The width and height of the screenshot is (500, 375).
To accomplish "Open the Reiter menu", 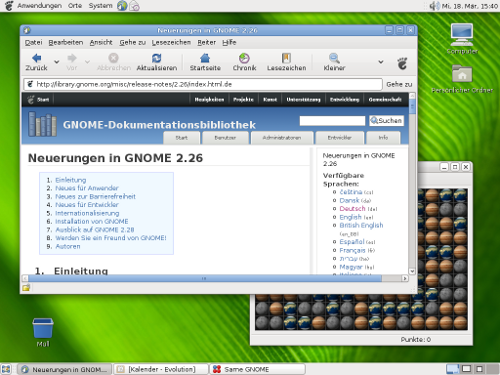I will pyautogui.click(x=207, y=42).
